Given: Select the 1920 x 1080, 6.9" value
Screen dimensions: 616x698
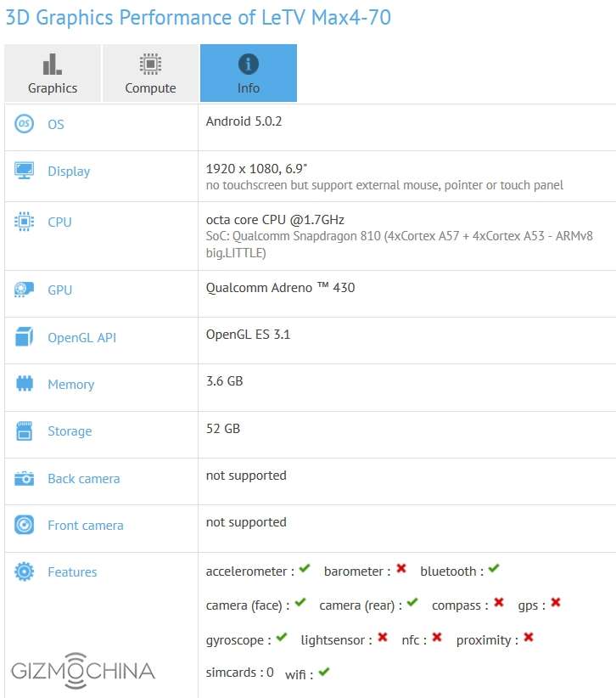Looking at the screenshot, I should click(x=256, y=169).
